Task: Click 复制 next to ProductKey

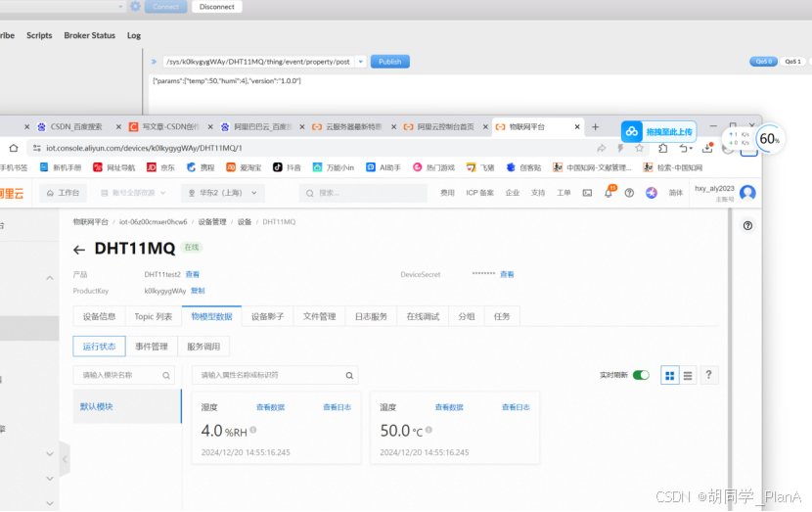Action: [198, 291]
